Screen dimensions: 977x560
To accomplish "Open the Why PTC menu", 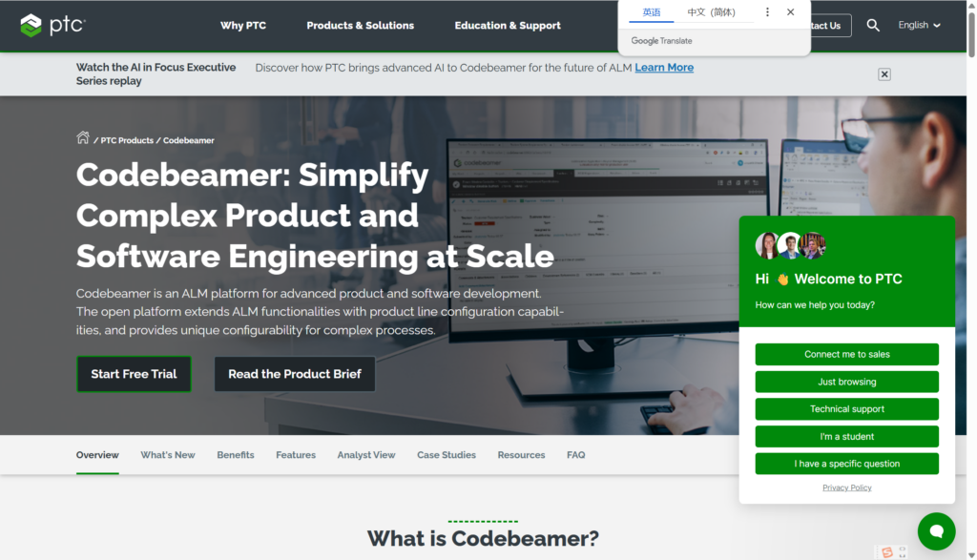I will tap(243, 26).
